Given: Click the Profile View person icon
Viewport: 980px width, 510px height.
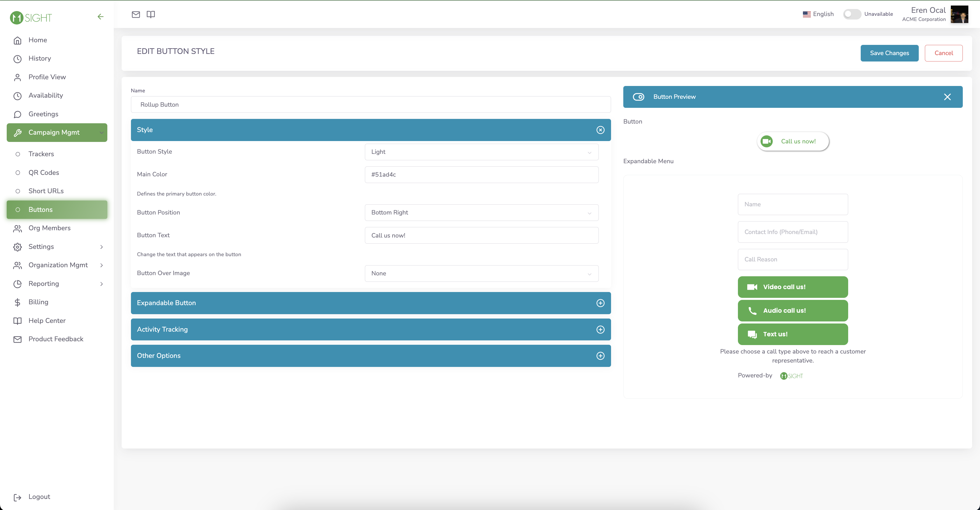Looking at the screenshot, I should (17, 78).
